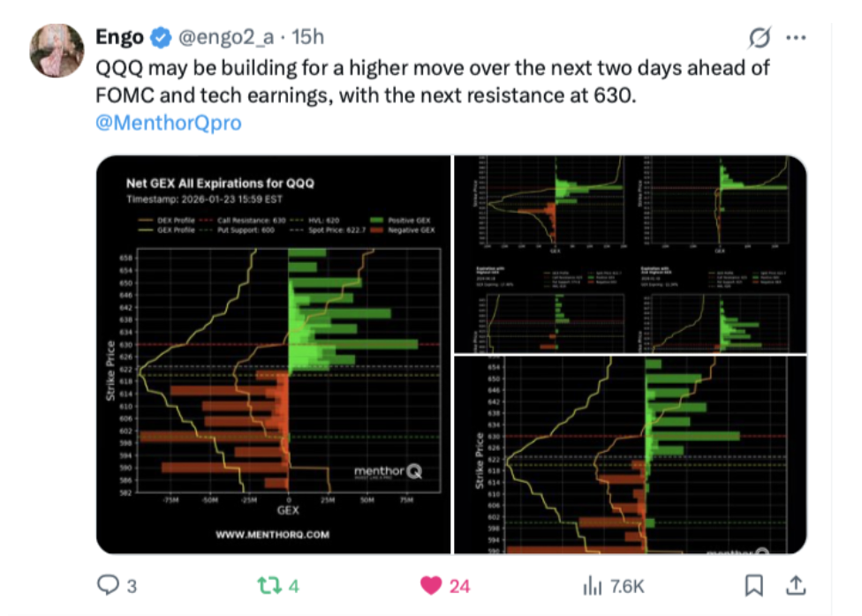Click the 24 likes count
The height and width of the screenshot is (616, 862).
(x=460, y=585)
